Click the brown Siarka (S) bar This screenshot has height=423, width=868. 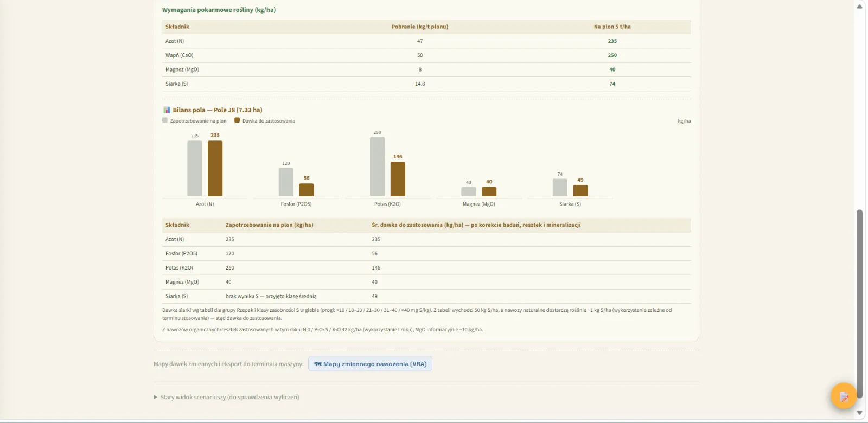pos(580,190)
